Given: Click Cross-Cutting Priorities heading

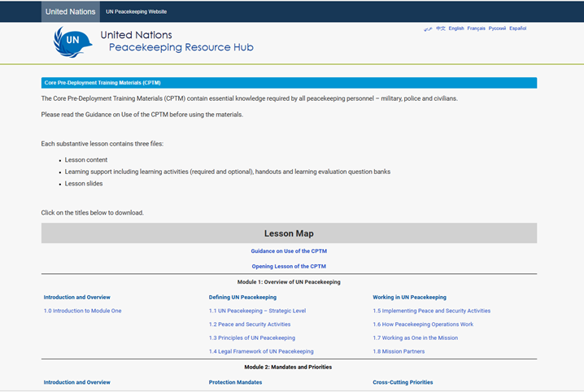Looking at the screenshot, I should tap(403, 382).
